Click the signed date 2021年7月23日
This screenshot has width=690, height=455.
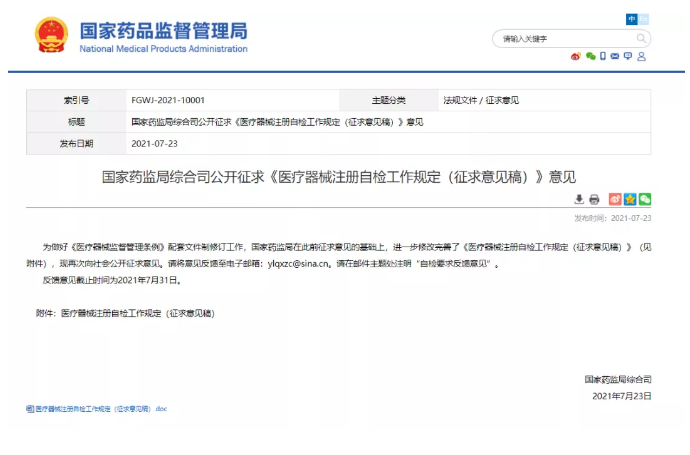click(x=622, y=396)
